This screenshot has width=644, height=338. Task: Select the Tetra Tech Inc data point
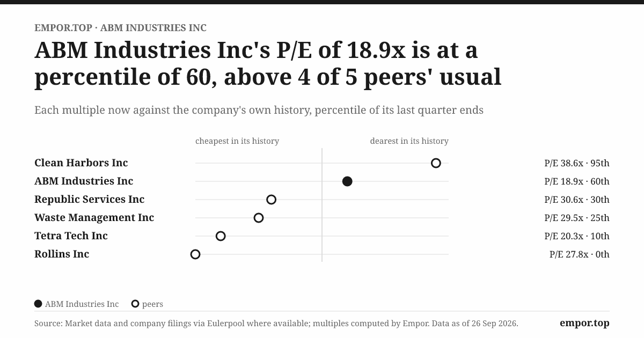coord(221,236)
